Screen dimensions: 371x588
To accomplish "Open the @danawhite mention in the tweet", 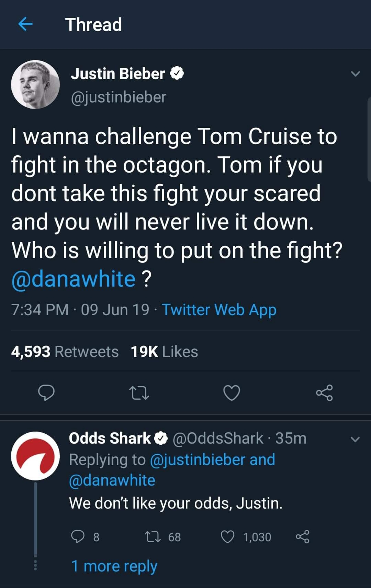I will (74, 279).
